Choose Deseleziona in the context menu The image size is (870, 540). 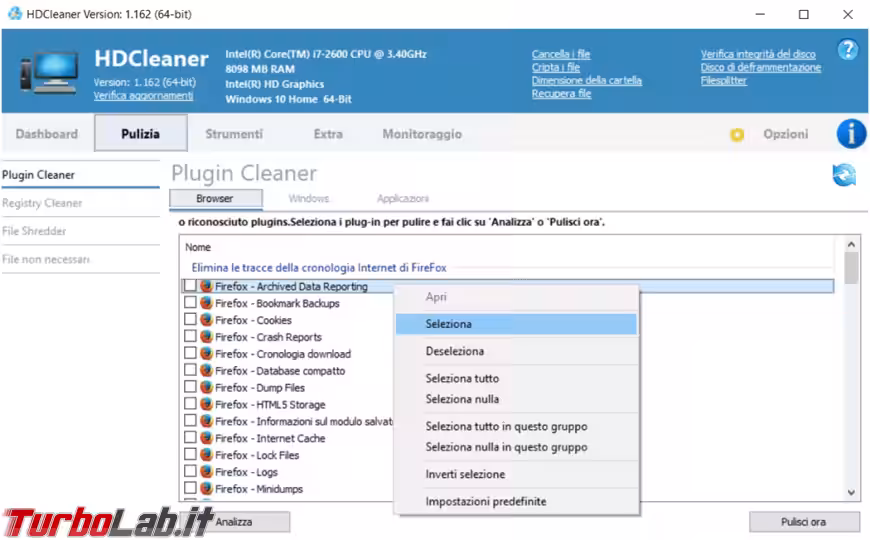coord(516,351)
